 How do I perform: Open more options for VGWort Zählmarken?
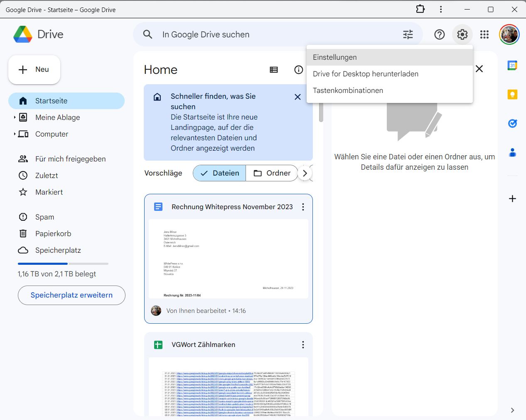[303, 345]
